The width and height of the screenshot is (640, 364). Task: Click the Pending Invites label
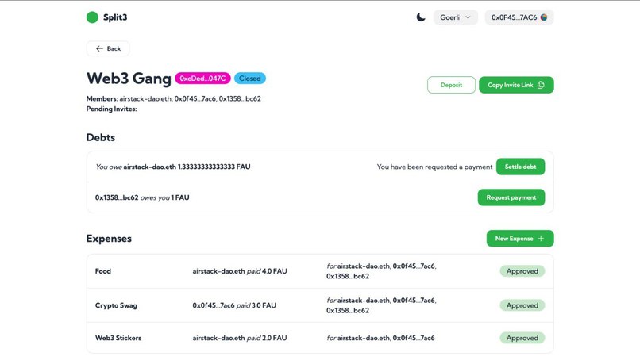pos(111,109)
